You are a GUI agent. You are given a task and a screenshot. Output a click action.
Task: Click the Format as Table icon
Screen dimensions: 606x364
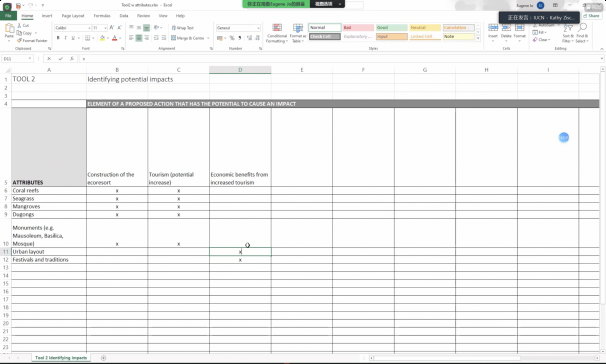coord(298,33)
